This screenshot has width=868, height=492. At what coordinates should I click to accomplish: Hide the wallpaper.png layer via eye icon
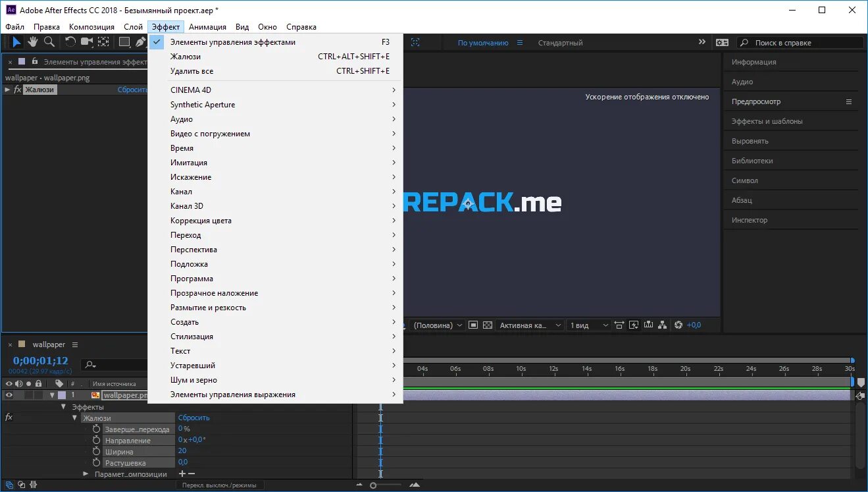9,395
